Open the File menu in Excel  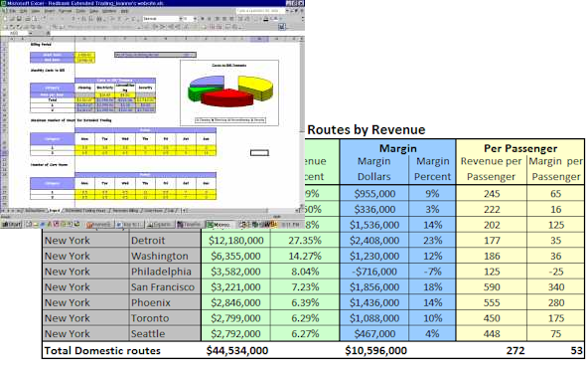click(12, 11)
